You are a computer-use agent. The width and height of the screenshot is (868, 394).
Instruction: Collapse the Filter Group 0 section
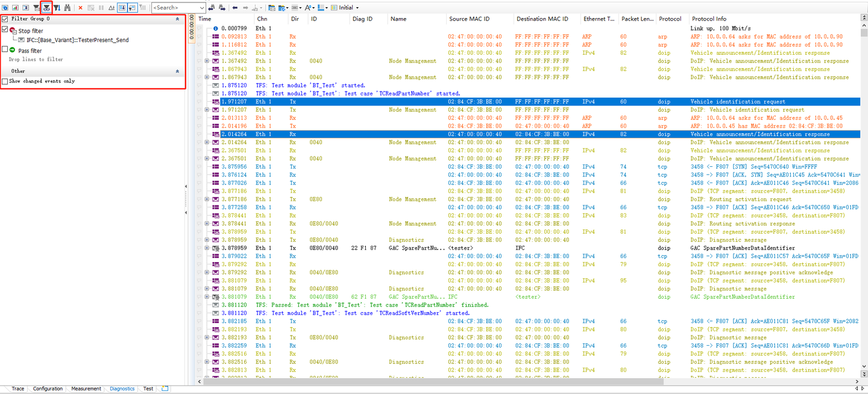click(x=177, y=19)
